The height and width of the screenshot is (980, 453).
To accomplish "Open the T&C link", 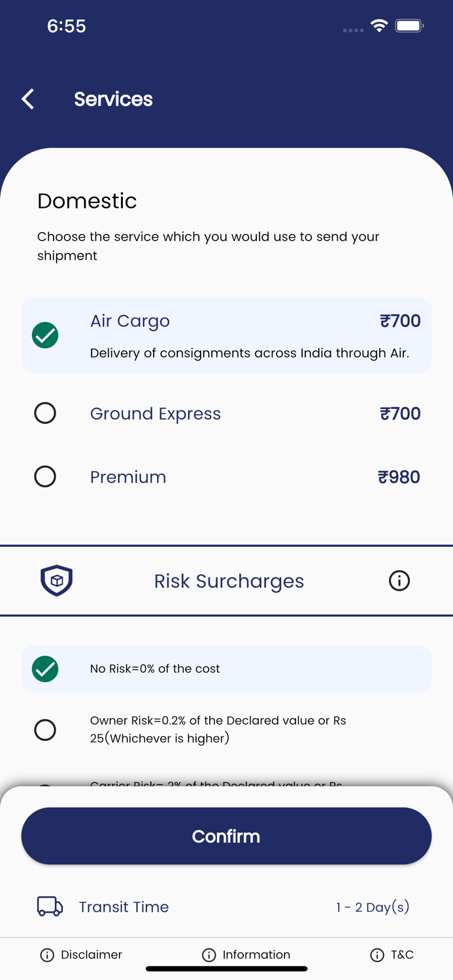I will point(402,955).
